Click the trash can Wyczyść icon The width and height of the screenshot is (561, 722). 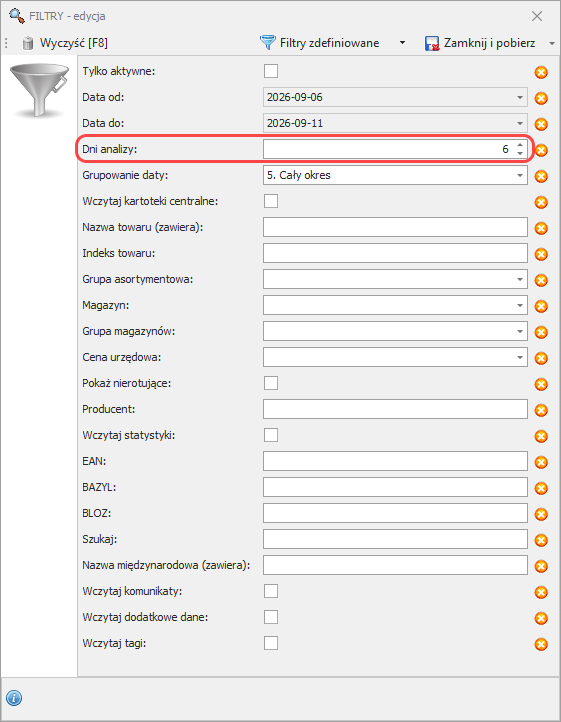tap(28, 43)
